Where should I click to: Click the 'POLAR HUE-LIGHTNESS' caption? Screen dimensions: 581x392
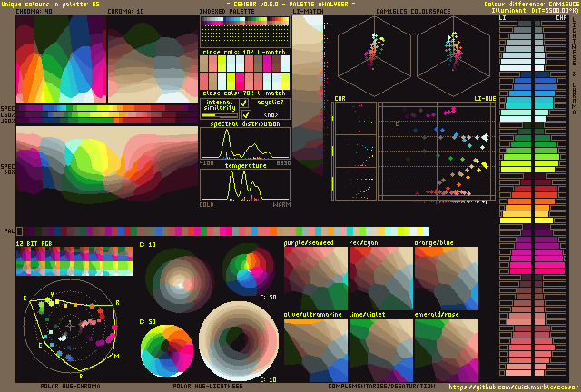pos(208,387)
